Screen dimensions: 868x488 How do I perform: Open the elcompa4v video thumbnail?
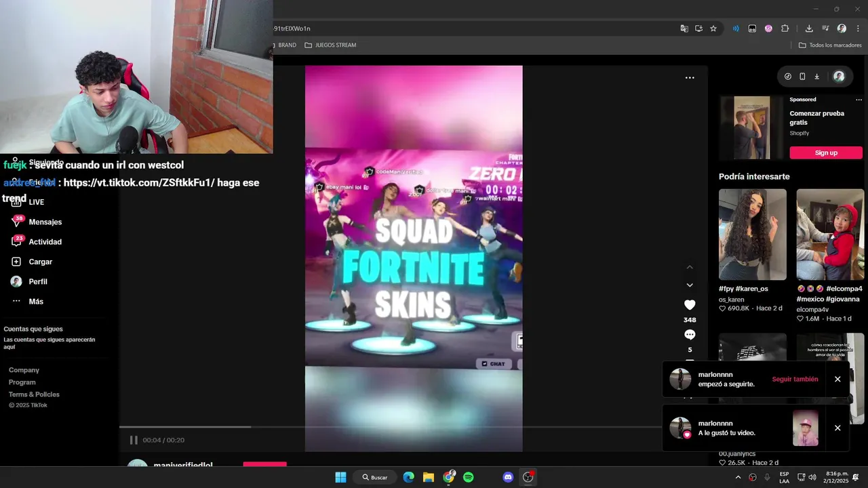pyautogui.click(x=830, y=235)
